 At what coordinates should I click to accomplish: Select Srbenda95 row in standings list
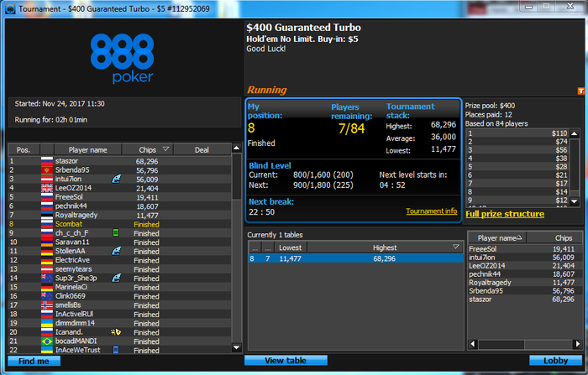119,170
